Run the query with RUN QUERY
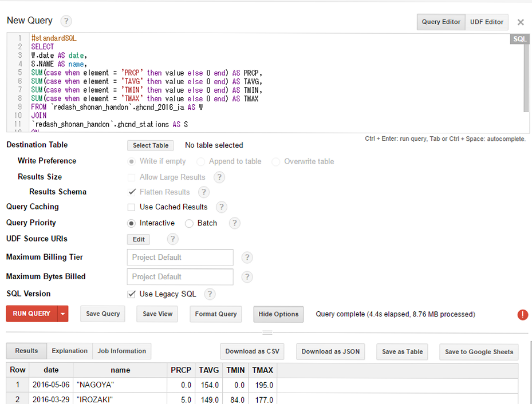This screenshot has height=404, width=532. pos(31,314)
